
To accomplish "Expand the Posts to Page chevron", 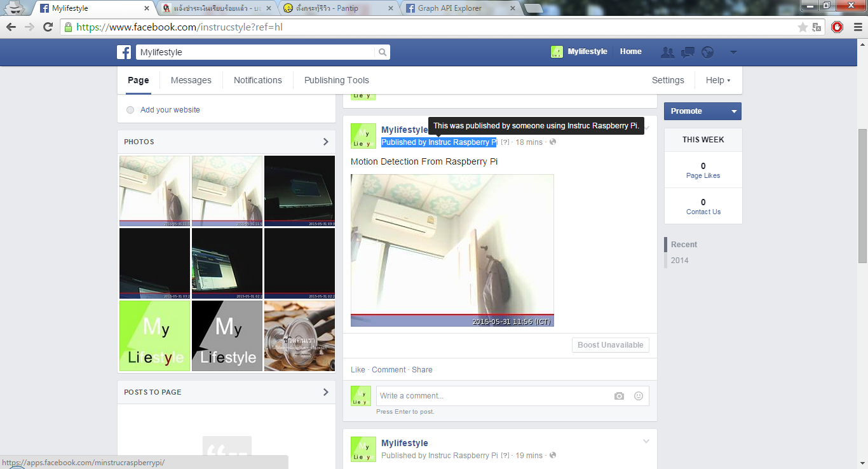I will pyautogui.click(x=326, y=392).
